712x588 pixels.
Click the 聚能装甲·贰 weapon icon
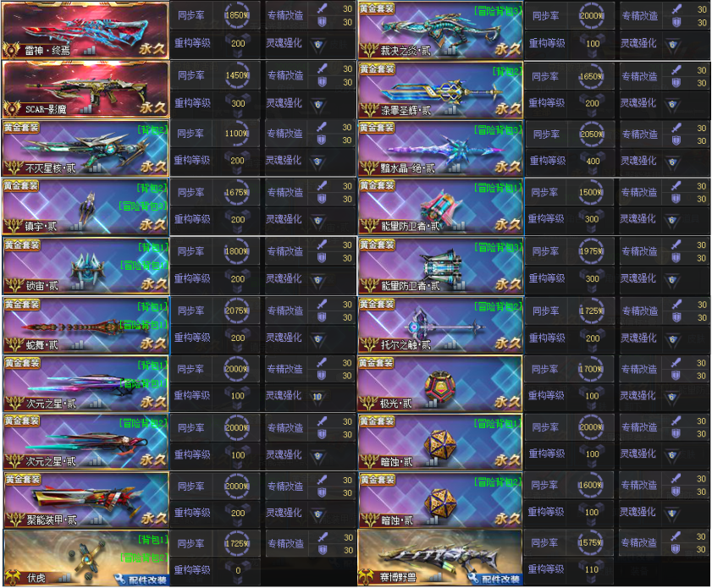coord(86,500)
